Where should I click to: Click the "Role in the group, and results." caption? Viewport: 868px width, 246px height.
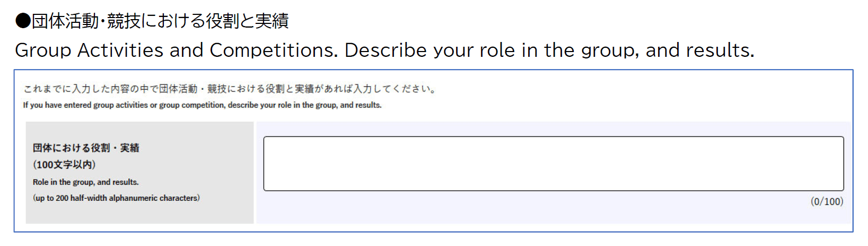(86, 182)
